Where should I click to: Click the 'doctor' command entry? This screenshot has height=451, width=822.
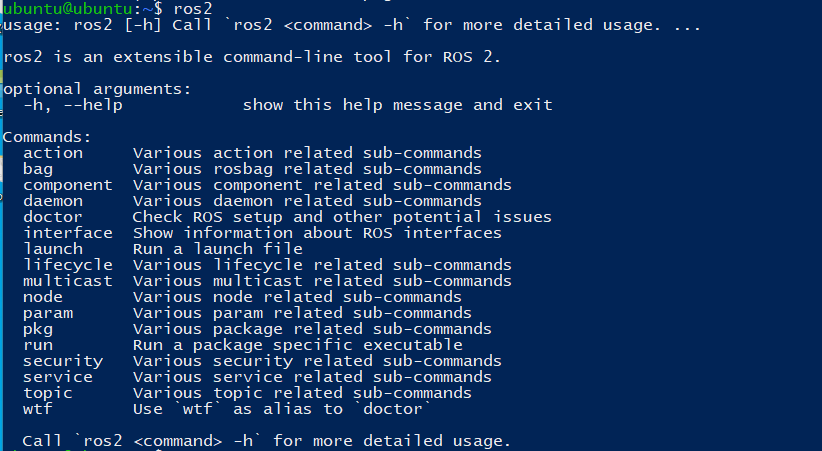[52, 217]
